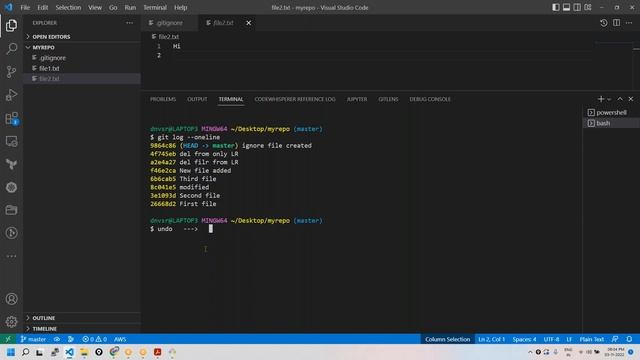
Task: Open the Windows Start menu
Action: [x=11, y=352]
